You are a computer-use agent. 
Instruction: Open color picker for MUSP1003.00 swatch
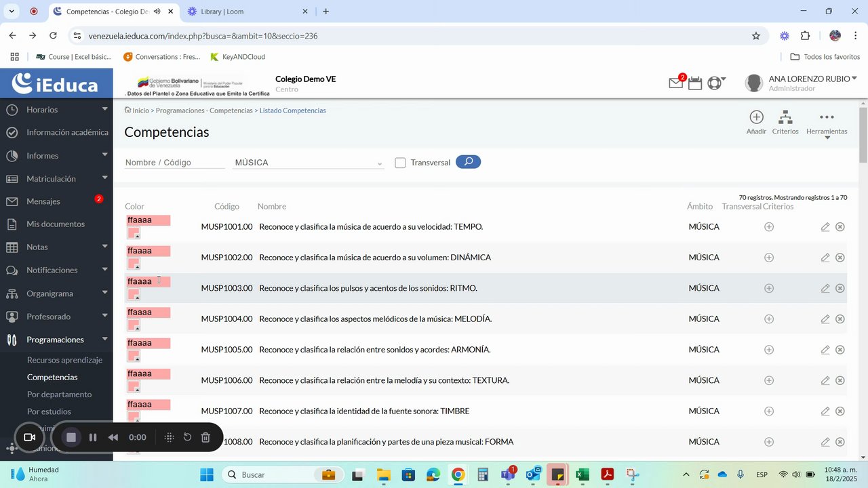134,295
